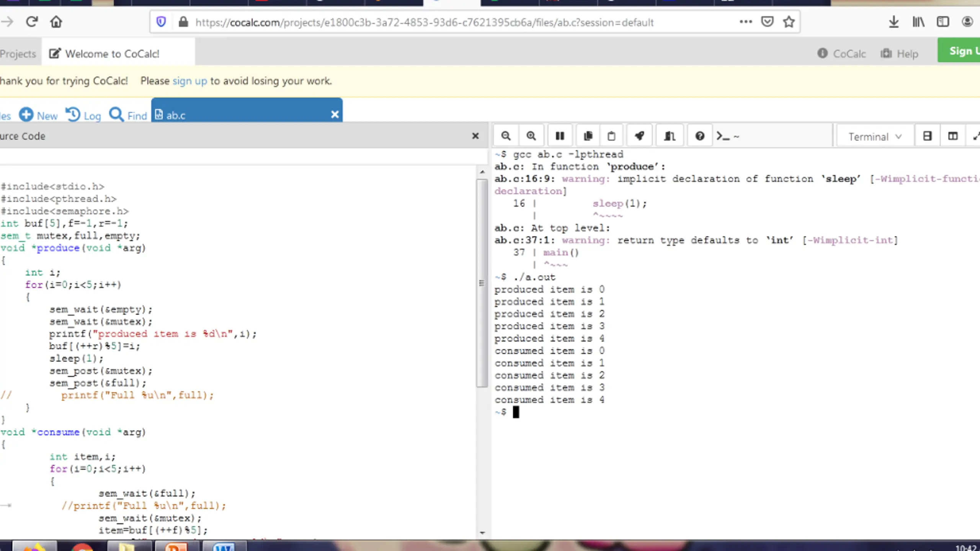This screenshot has width=980, height=551.
Task: Follow the sign up link in the banner
Action: (190, 81)
